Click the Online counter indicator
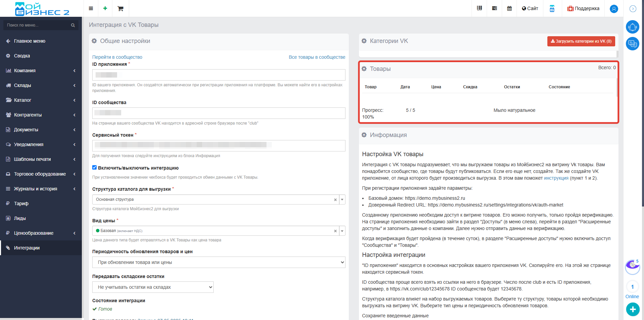Screen dimensions: 644x320 point(633,290)
